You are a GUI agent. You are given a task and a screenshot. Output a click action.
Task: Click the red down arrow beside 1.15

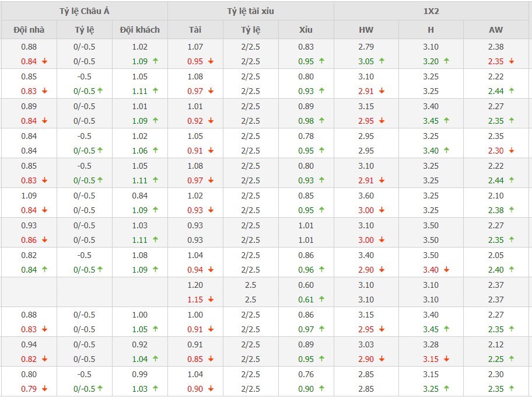point(211,300)
